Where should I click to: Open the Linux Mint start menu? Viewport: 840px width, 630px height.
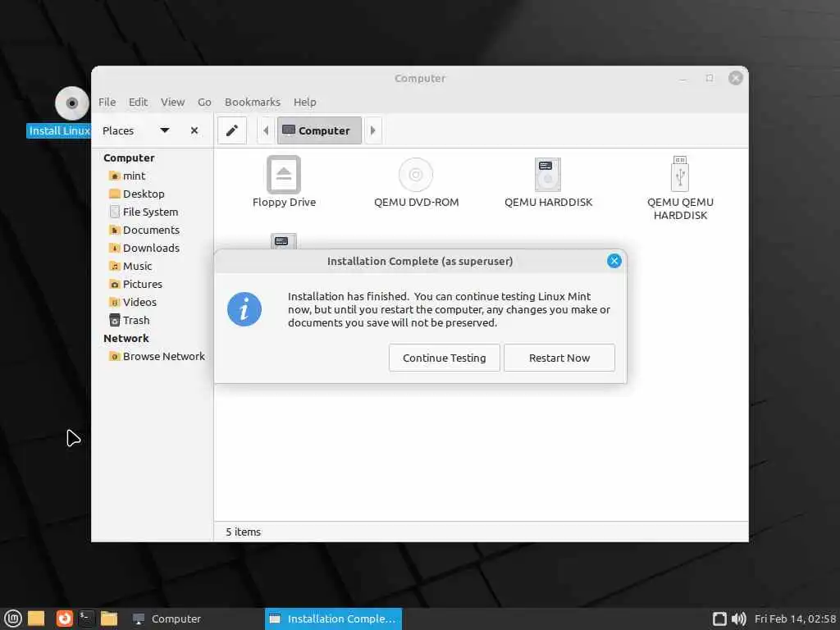(13, 619)
